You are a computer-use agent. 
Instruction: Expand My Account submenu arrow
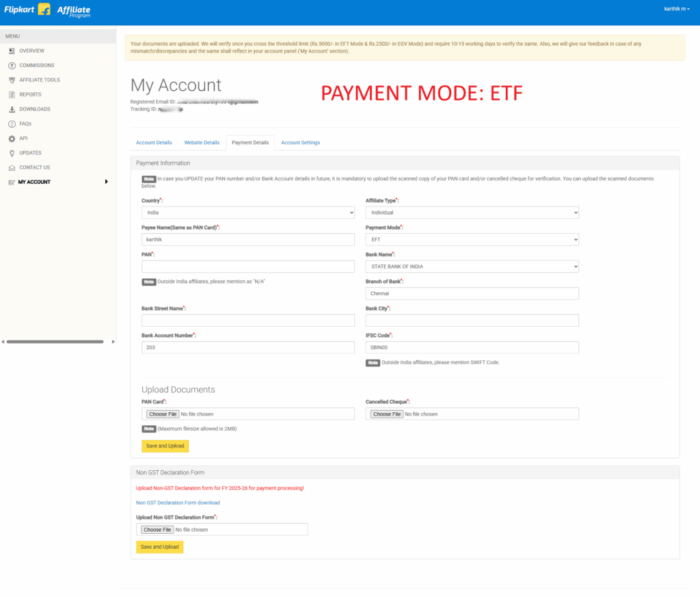point(106,182)
